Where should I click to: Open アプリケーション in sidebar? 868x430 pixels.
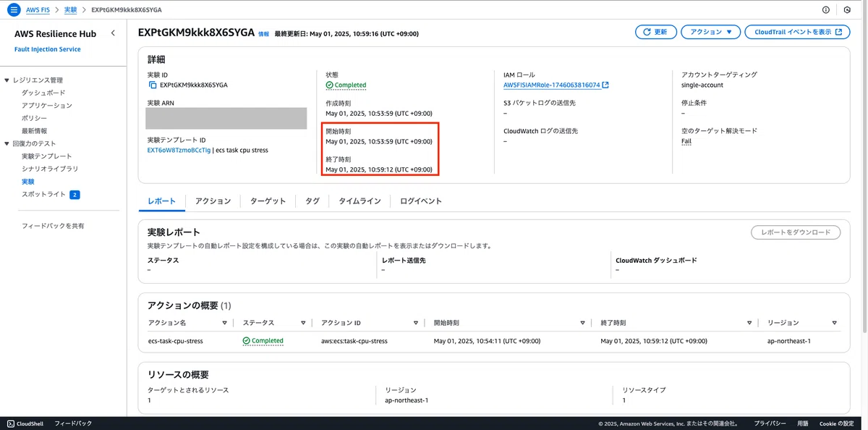pyautogui.click(x=47, y=106)
